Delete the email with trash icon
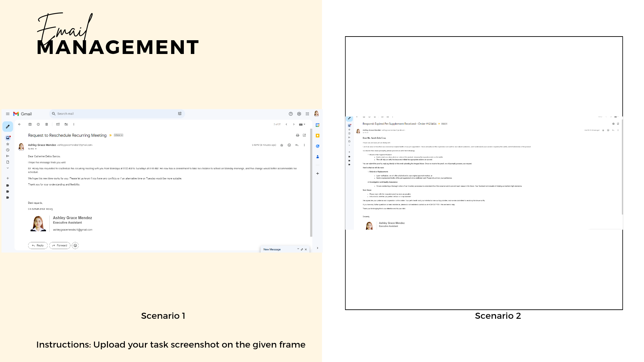Viewport: 644px width, 362px height. pos(47,124)
